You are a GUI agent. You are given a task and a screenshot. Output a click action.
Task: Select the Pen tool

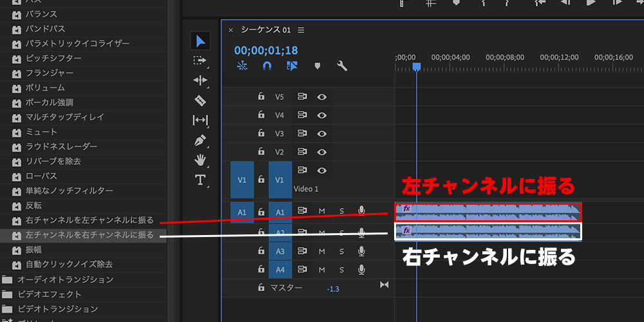click(200, 140)
